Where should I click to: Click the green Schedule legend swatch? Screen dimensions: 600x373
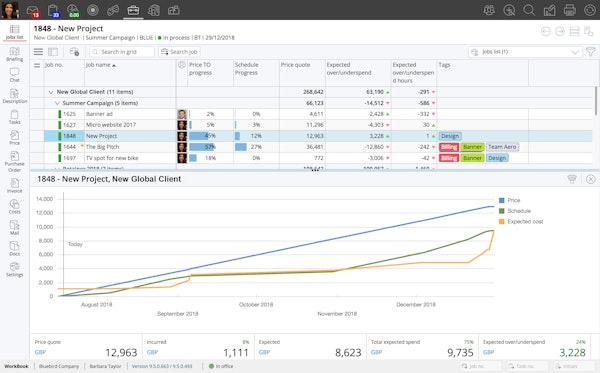point(502,211)
